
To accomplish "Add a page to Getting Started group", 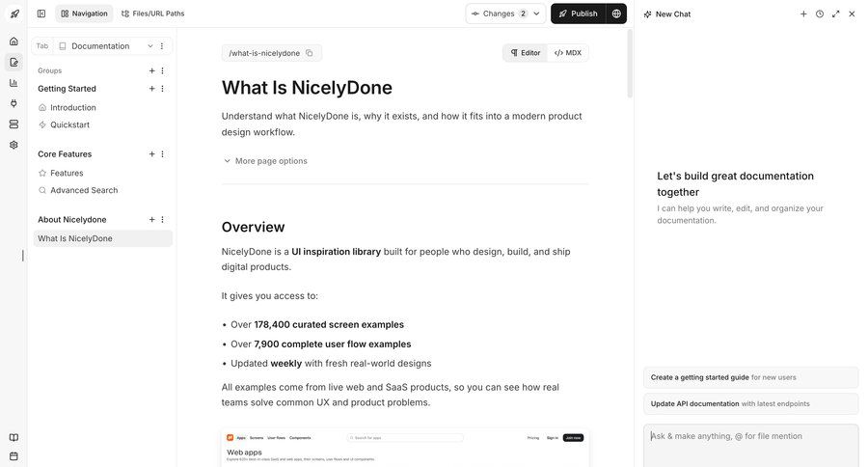I will tap(151, 89).
